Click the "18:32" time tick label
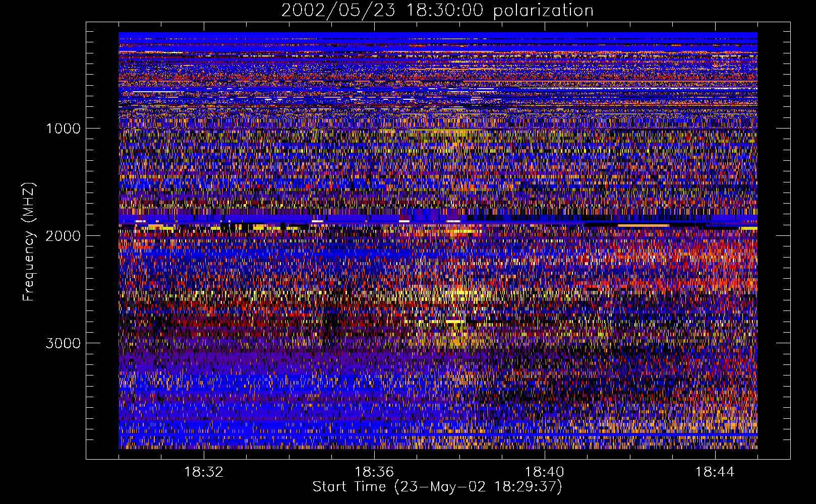The image size is (816, 504). click(204, 472)
